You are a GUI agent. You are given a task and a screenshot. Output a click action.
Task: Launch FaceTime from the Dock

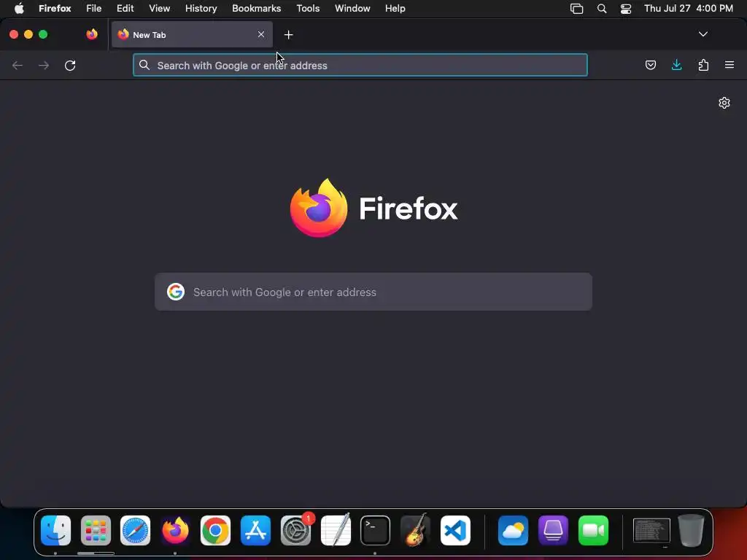593,531
